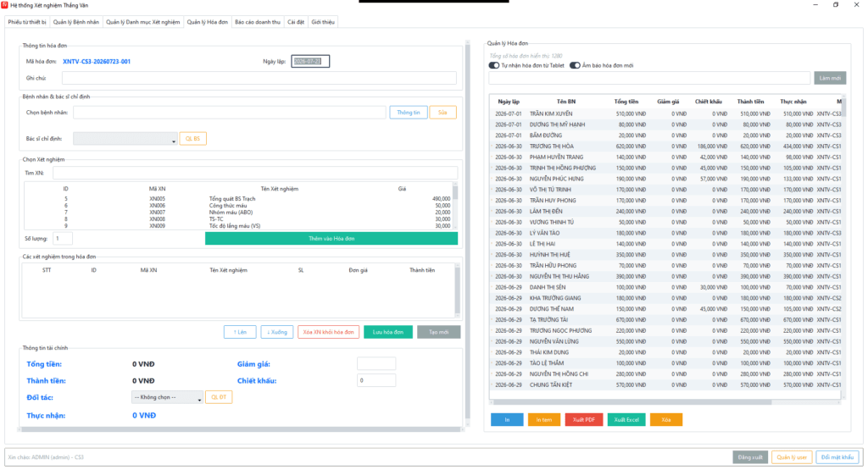
Task: Select invoice row LÝ VĂN TÀO
Action: 665,234
